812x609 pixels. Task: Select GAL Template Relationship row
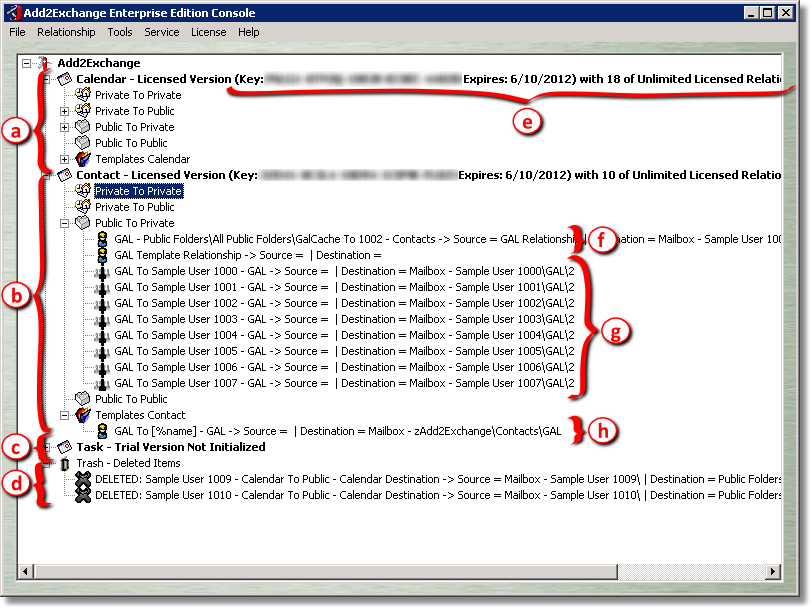[248, 255]
